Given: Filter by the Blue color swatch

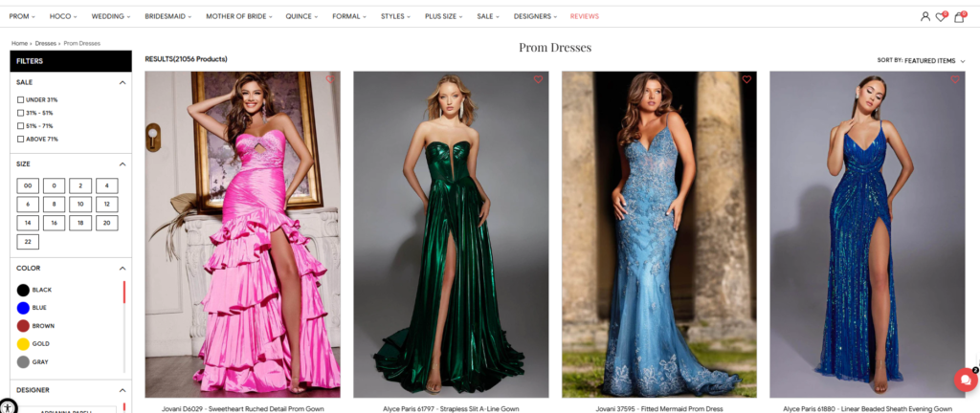Looking at the screenshot, I should (x=23, y=308).
